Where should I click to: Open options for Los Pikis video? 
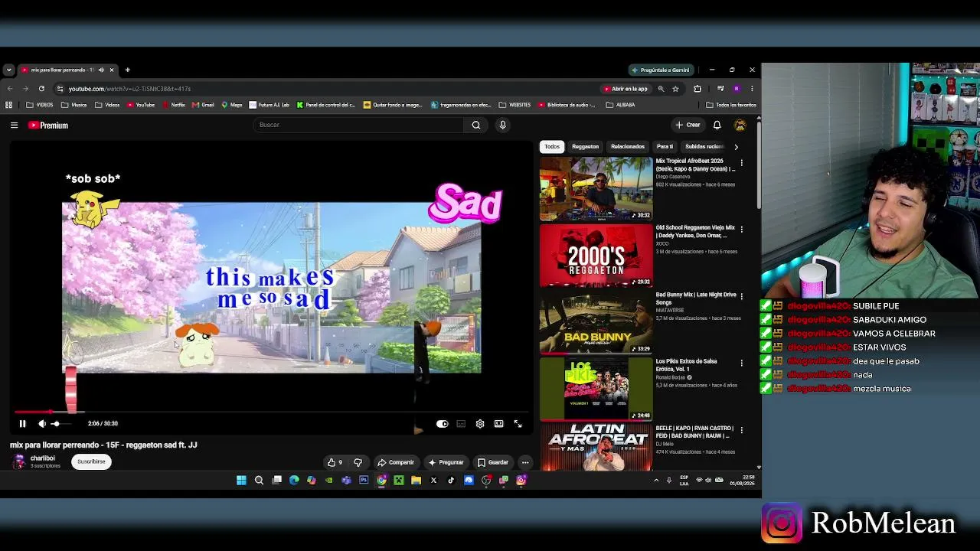coord(741,363)
